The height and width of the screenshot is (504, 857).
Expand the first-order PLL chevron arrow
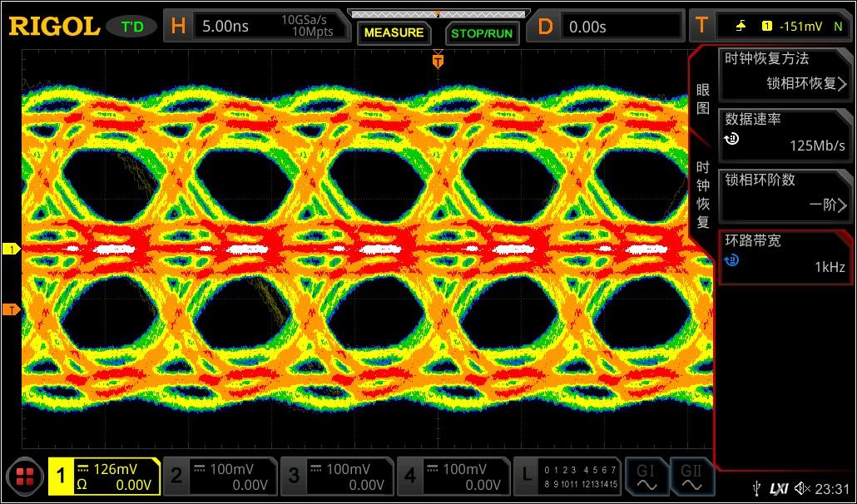842,205
